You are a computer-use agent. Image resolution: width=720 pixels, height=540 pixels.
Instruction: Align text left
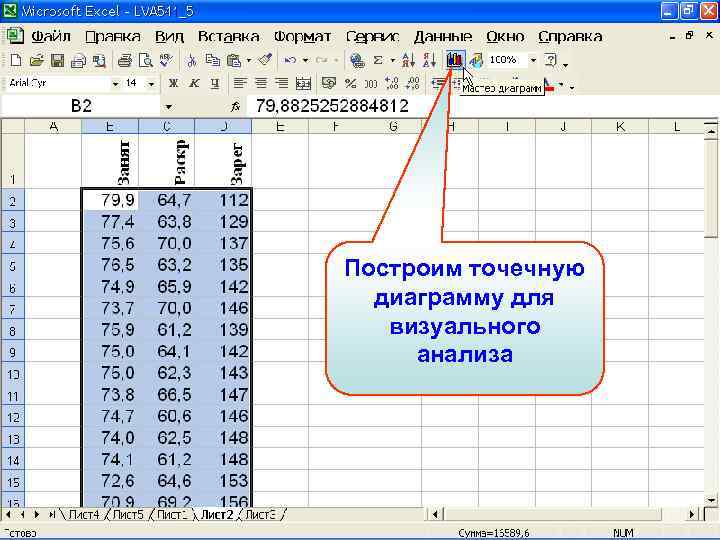tap(239, 83)
